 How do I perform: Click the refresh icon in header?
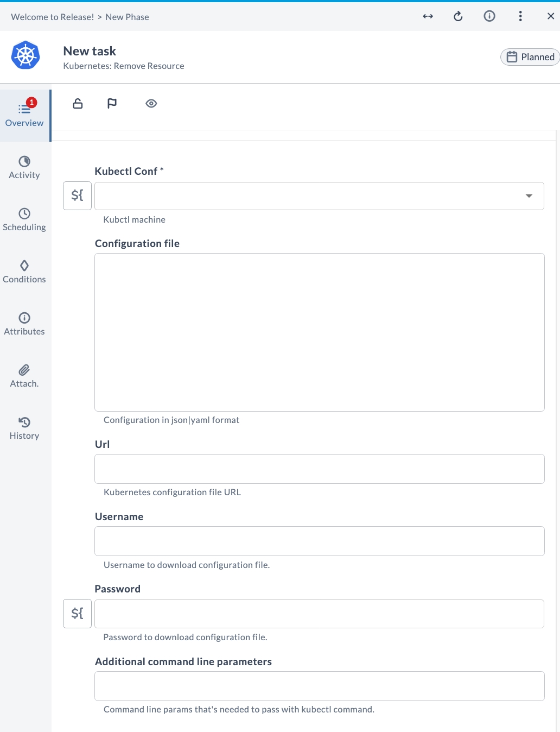[x=458, y=16]
